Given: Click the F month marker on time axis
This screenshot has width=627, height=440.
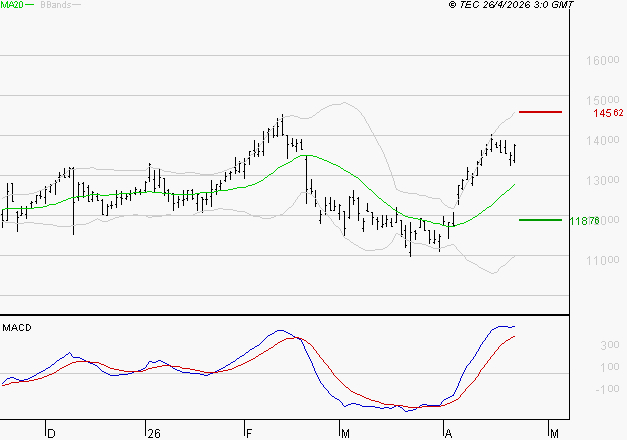Looking at the screenshot, I should [x=249, y=434].
